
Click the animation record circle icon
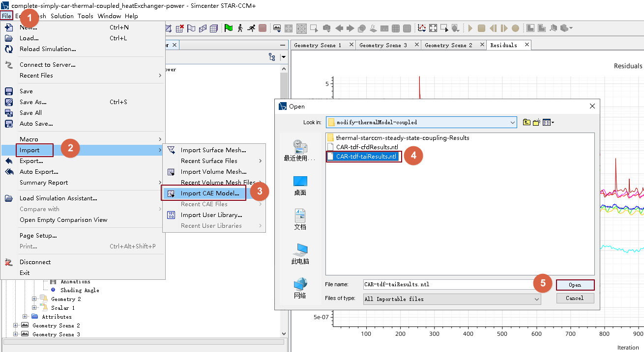pos(515,28)
